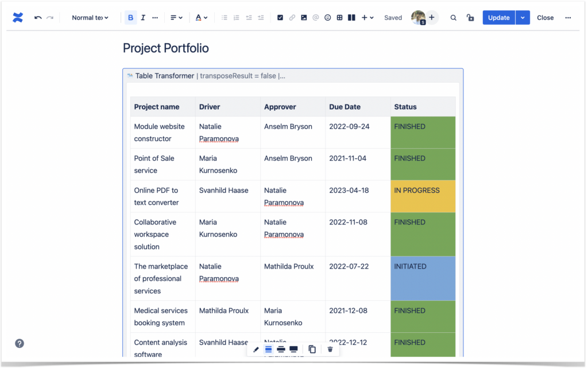This screenshot has width=588, height=369.
Task: Toggle italic formatting
Action: (143, 17)
